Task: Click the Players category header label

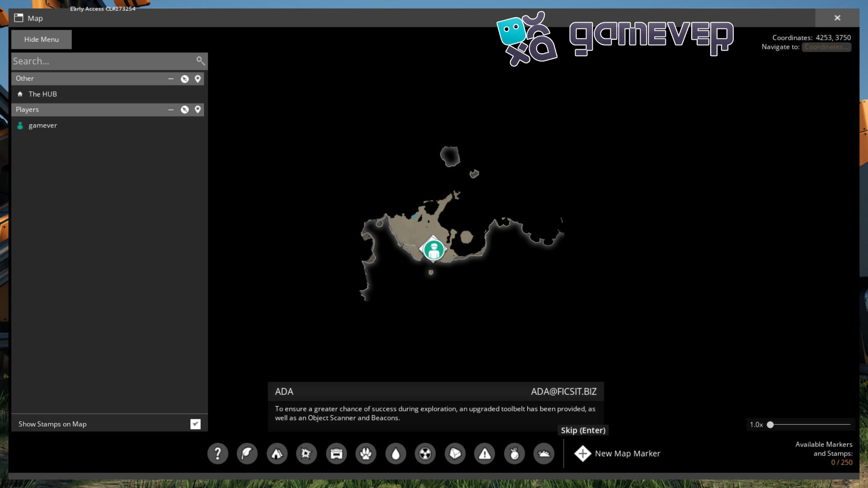Action: tap(27, 109)
